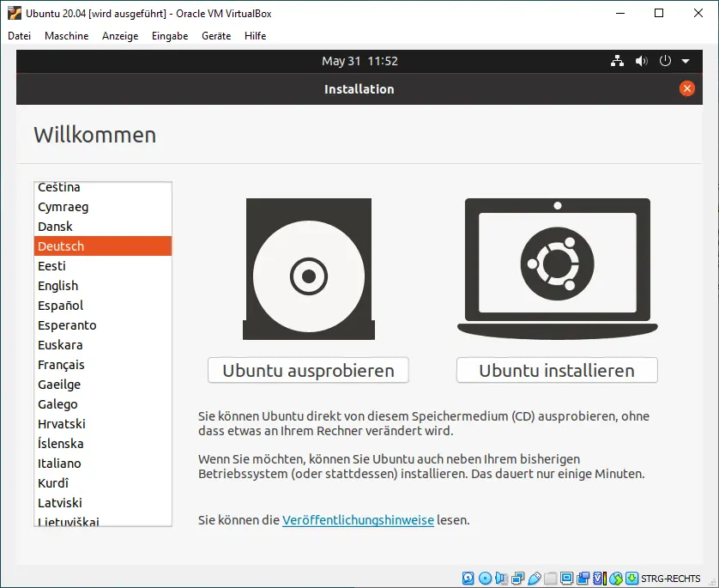Open the Veröffentlichungshinweise link
This screenshot has width=719, height=588.
pyautogui.click(x=358, y=520)
